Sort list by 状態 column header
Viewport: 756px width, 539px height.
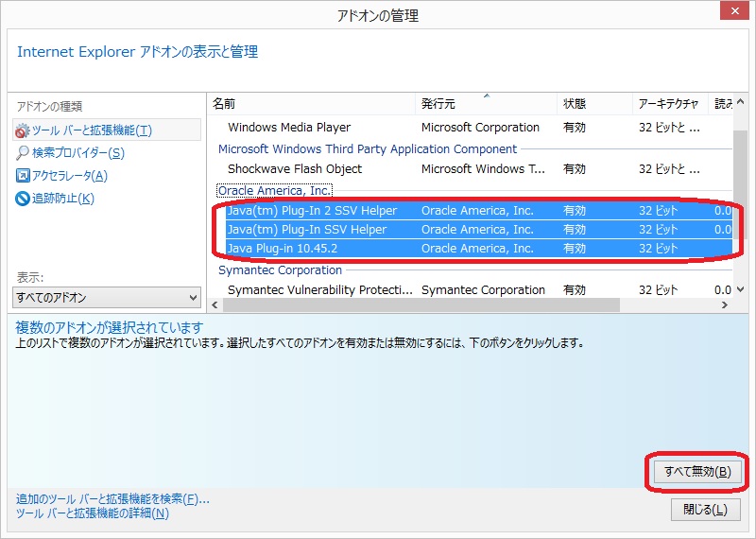click(594, 104)
